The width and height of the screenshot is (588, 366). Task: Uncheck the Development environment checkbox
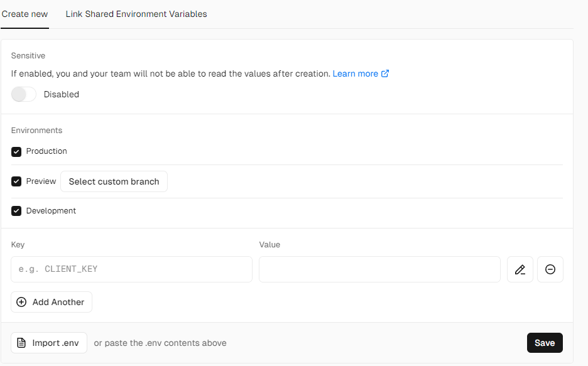pyautogui.click(x=16, y=210)
